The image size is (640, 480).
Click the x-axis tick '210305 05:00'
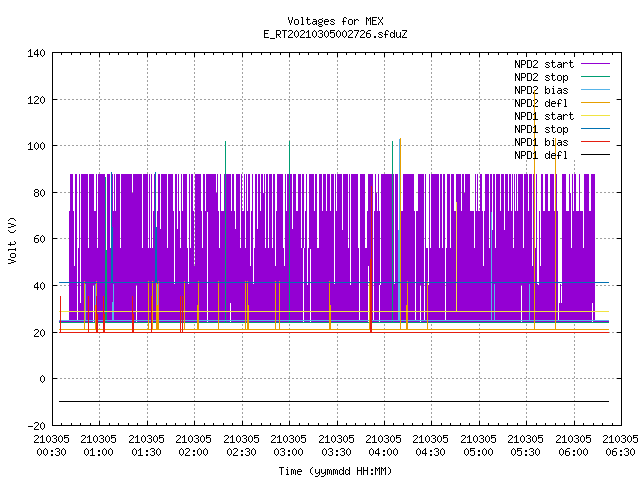pyautogui.click(x=478, y=446)
